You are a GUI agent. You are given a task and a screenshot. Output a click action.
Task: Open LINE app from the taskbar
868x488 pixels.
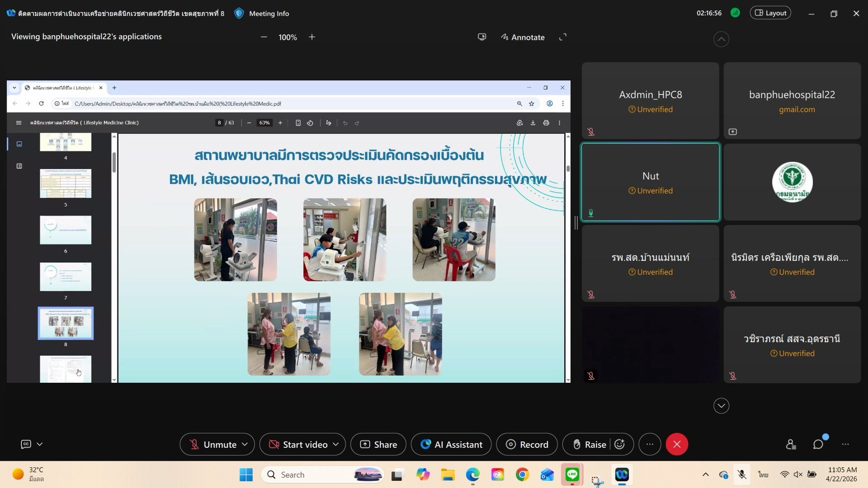pos(572,474)
